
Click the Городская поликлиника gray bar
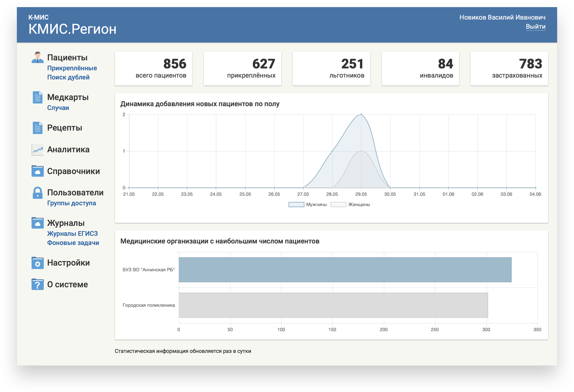coord(333,305)
